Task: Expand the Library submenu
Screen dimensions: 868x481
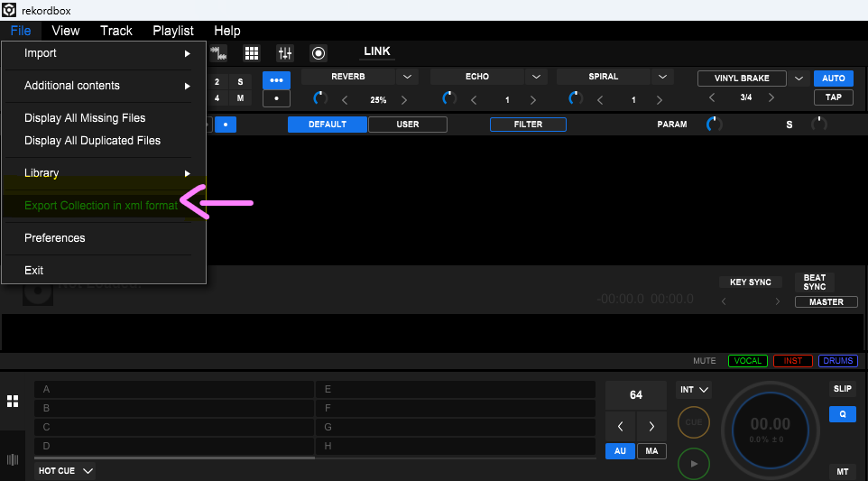Action: pyautogui.click(x=105, y=173)
